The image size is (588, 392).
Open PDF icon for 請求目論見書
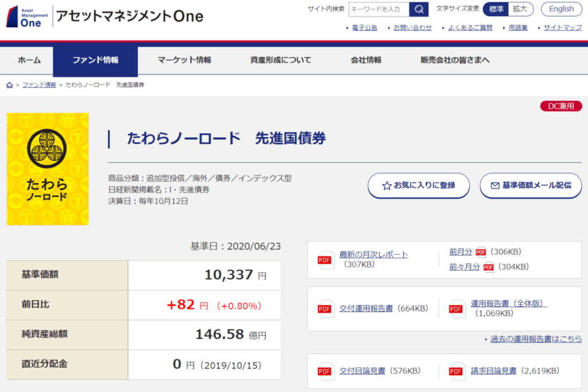(458, 371)
